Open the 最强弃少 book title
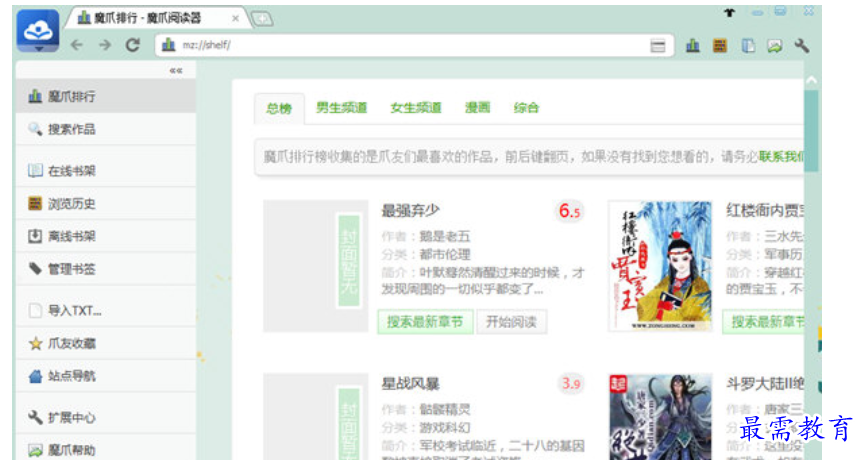The height and width of the screenshot is (460, 861). [x=411, y=210]
